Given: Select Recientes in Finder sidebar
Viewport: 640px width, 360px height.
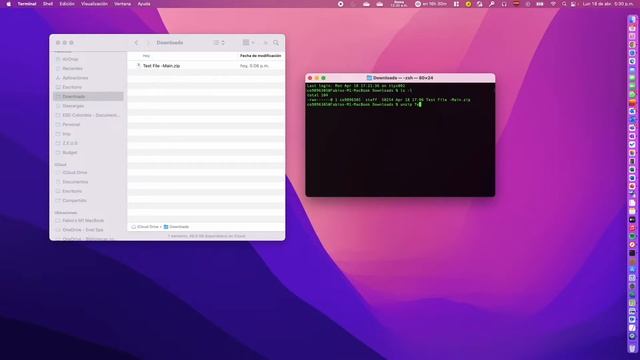Looking at the screenshot, I should click(72, 69).
